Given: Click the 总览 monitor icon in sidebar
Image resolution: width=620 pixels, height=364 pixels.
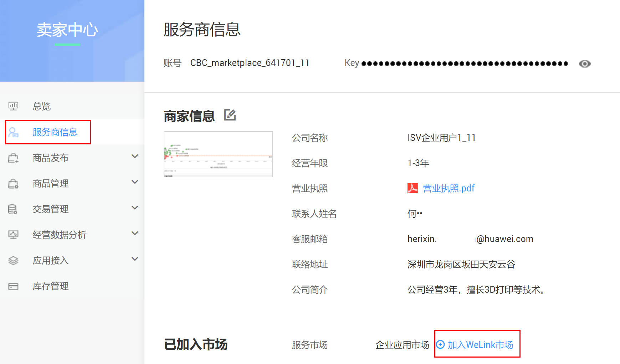Looking at the screenshot, I should (x=13, y=106).
